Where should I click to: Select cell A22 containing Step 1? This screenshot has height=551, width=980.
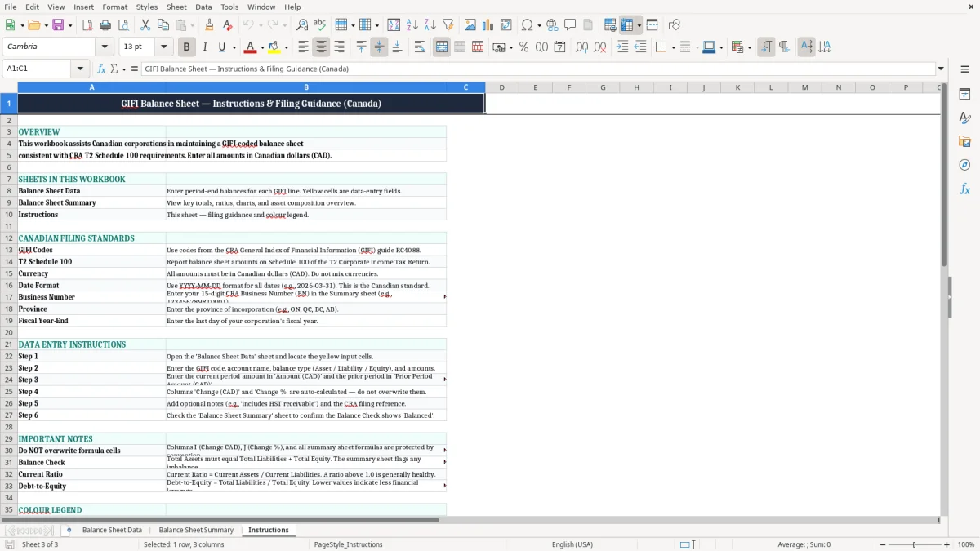(91, 357)
